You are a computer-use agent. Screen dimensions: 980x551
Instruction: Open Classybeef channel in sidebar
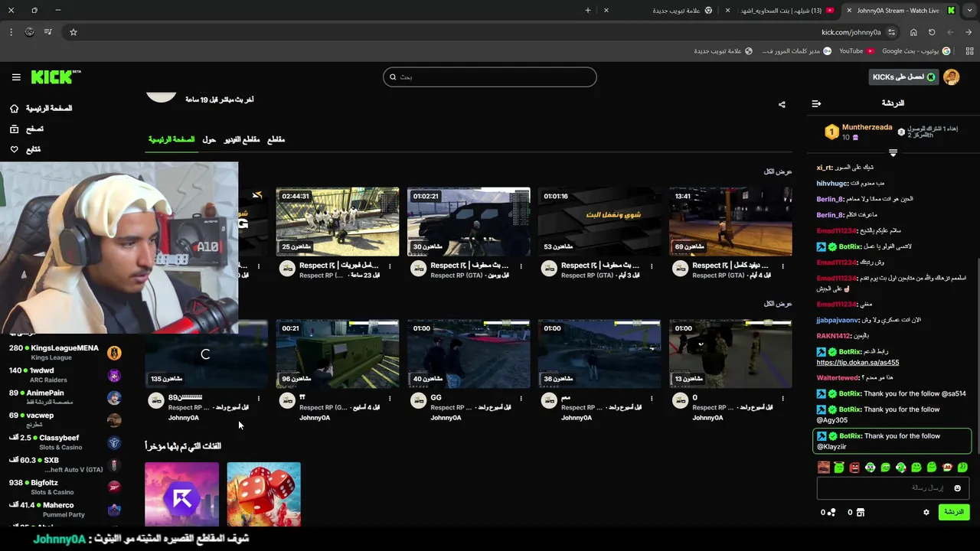point(64,442)
